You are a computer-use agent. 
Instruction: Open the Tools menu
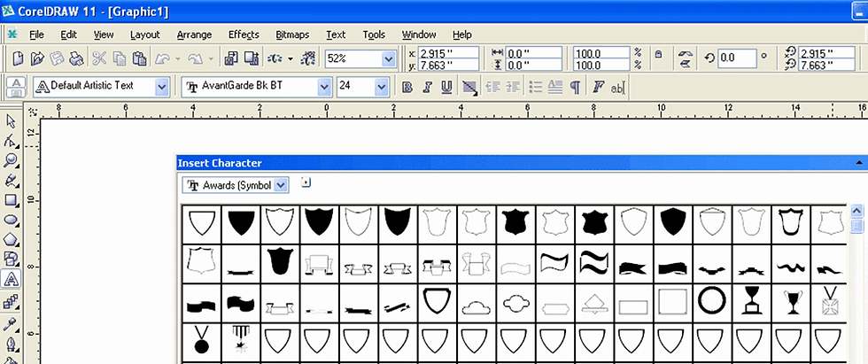click(x=374, y=35)
